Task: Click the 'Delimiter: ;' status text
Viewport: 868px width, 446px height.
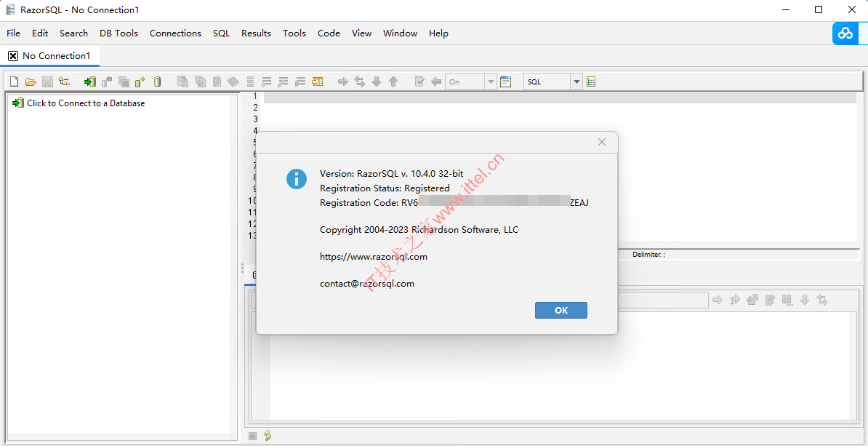Action: tap(648, 255)
